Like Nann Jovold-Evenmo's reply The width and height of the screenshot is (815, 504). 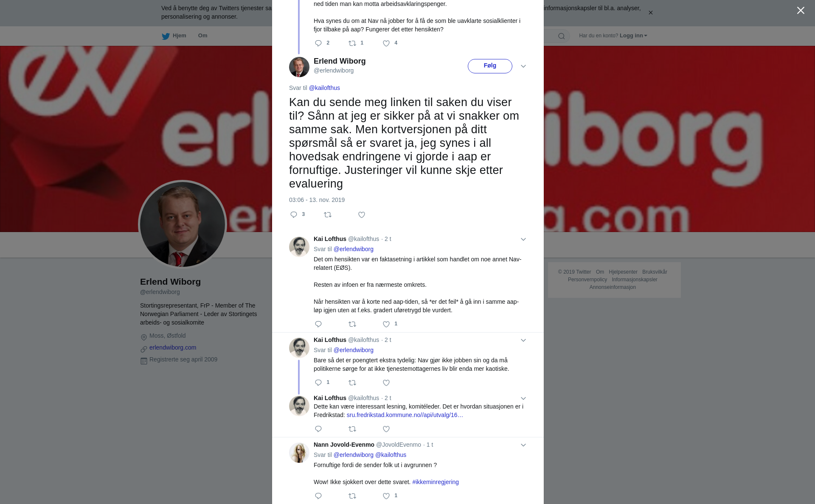coord(386,496)
